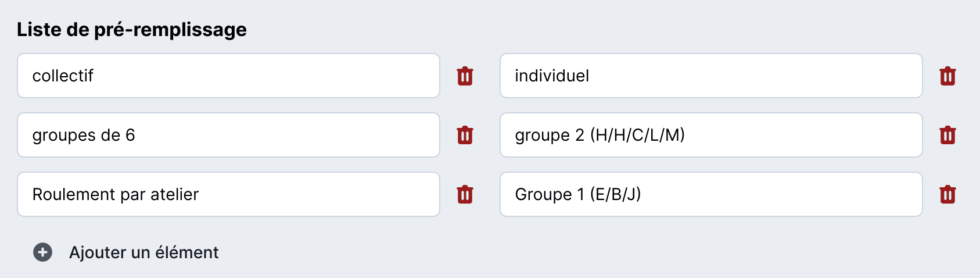The width and height of the screenshot is (980, 278).
Task: Click the word 'atelier' in the Roulement field
Action: pos(174,194)
